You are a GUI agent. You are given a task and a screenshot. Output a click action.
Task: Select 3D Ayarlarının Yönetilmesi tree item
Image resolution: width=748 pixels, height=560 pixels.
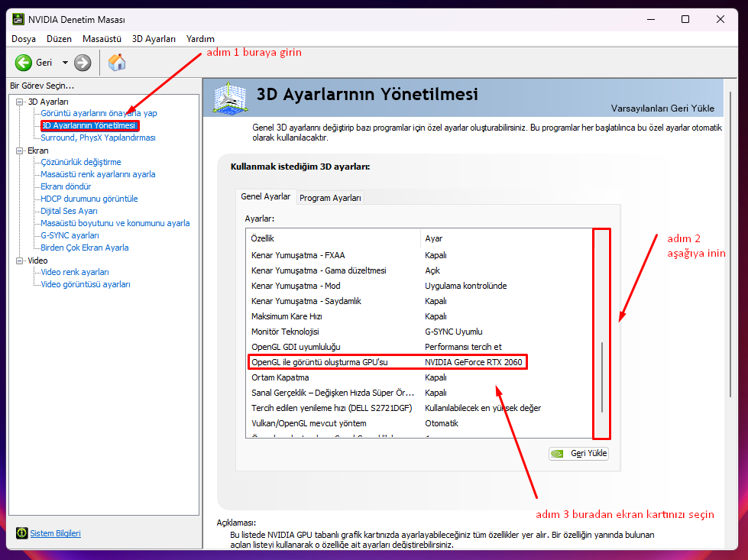tap(89, 125)
